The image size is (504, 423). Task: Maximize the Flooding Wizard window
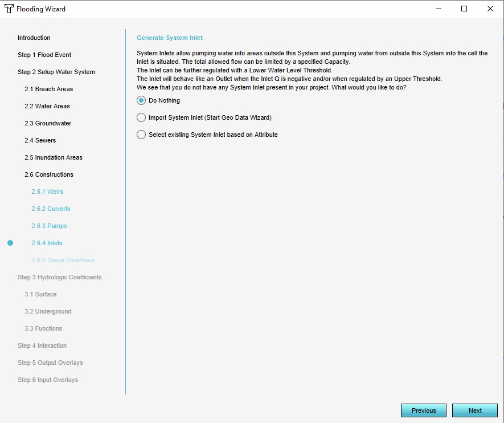tap(464, 9)
